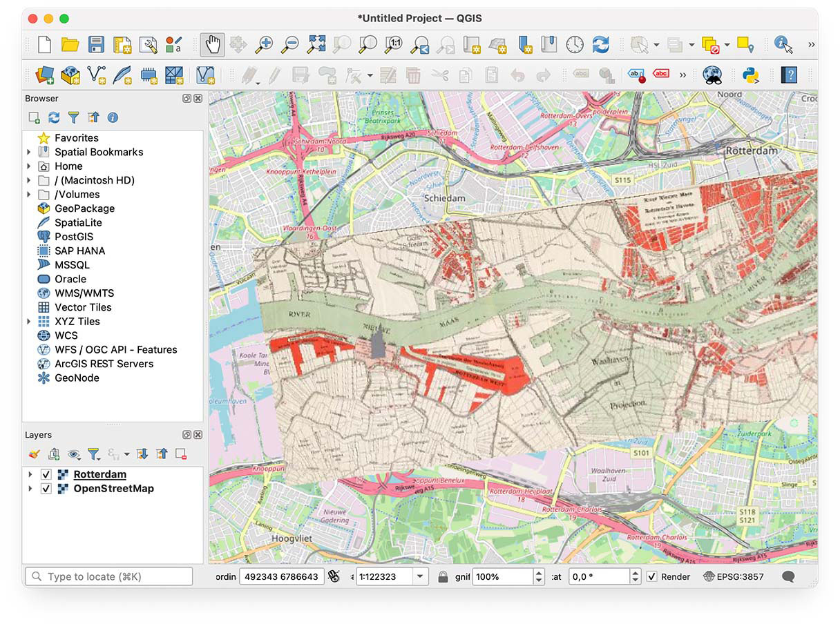
Task: Expand the OpenStreetMap layer tree arrow
Action: (30, 489)
